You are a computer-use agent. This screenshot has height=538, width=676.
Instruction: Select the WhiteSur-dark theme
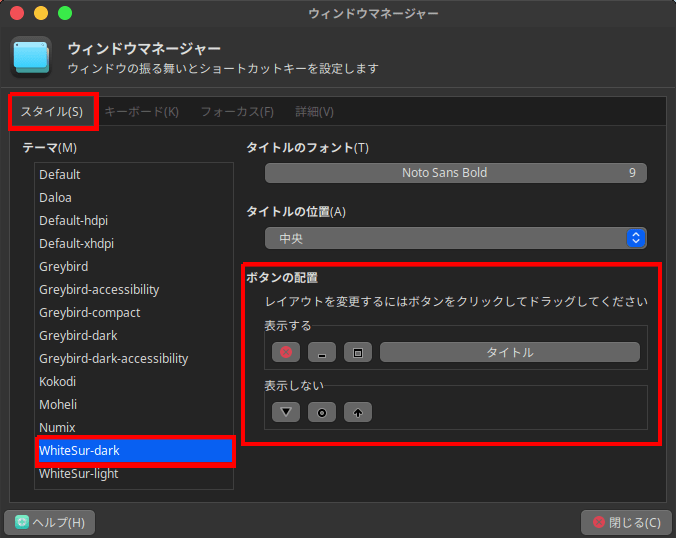click(134, 450)
